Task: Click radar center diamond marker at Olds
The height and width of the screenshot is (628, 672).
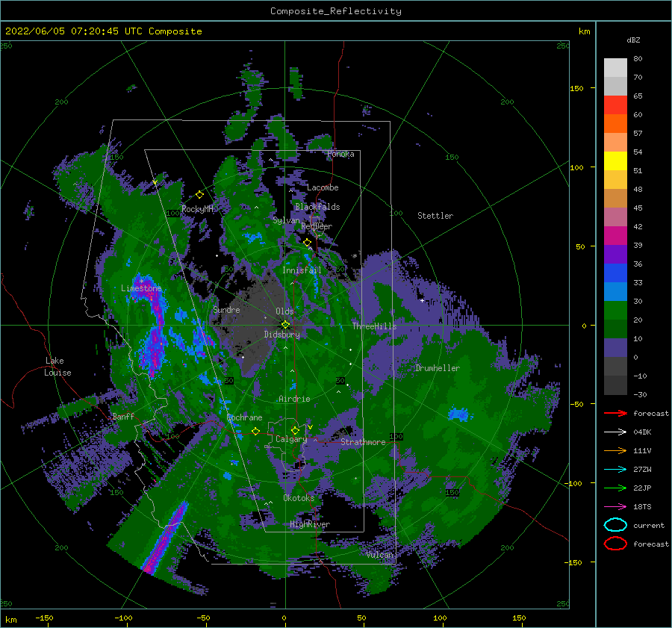Action: (x=285, y=325)
